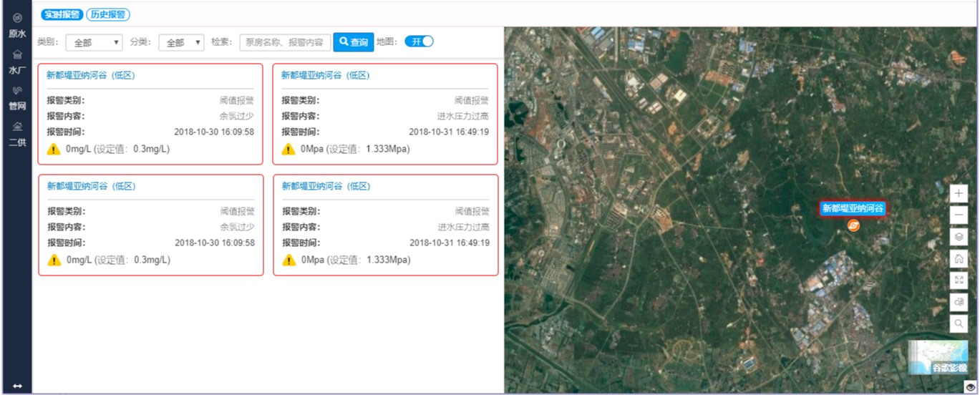Switch to the 实时报警 tab
Image resolution: width=980 pixels, height=395 pixels.
coord(60,14)
